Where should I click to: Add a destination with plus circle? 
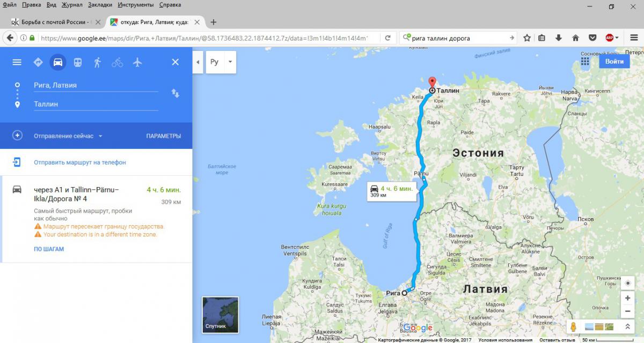[17, 136]
